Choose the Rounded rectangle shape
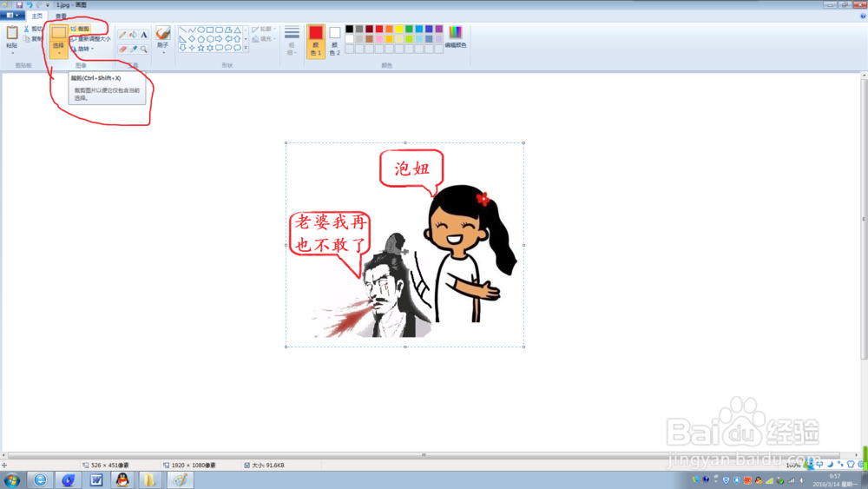The image size is (868, 489). pyautogui.click(x=220, y=30)
